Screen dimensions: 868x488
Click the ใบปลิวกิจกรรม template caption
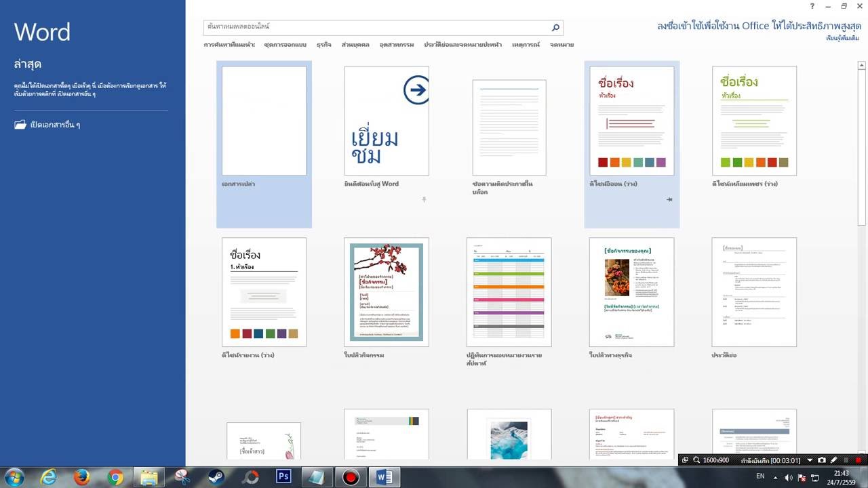click(364, 355)
